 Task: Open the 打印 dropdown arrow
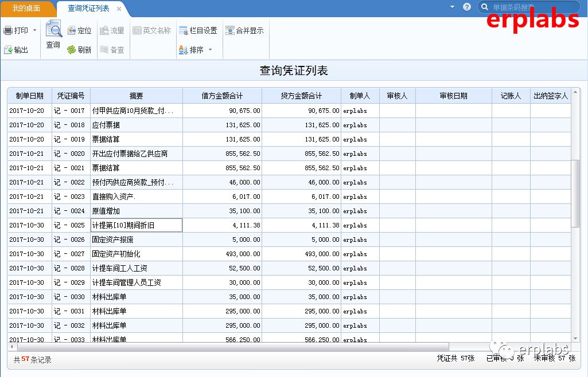point(35,30)
